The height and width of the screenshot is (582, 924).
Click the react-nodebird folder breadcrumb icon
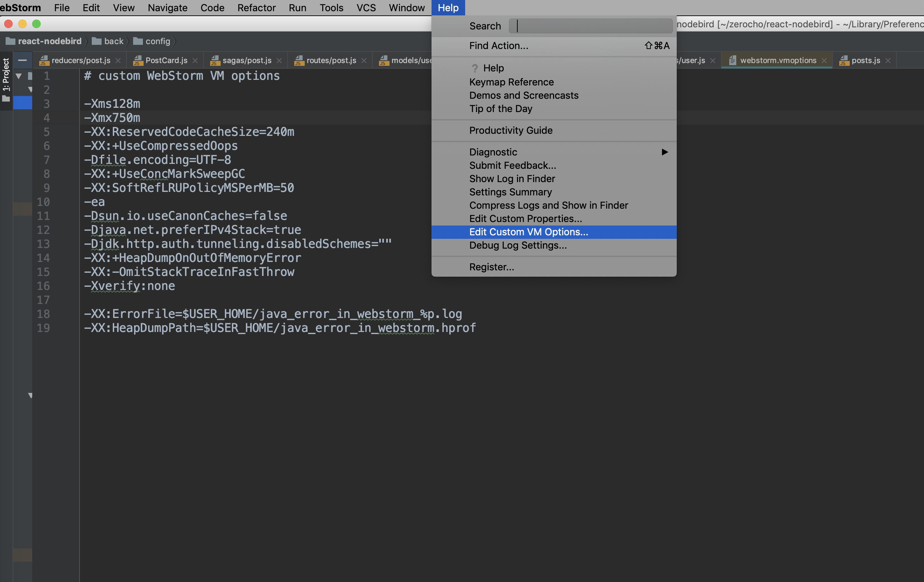point(11,41)
